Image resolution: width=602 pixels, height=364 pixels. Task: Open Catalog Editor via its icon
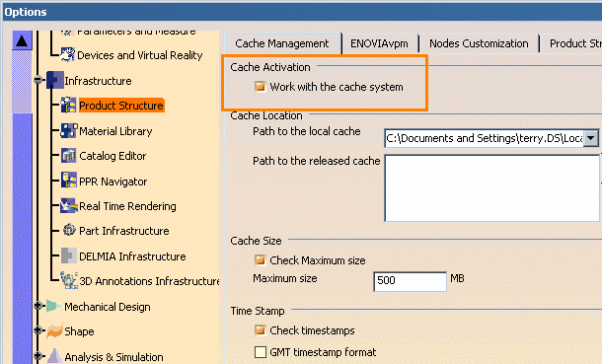point(69,156)
